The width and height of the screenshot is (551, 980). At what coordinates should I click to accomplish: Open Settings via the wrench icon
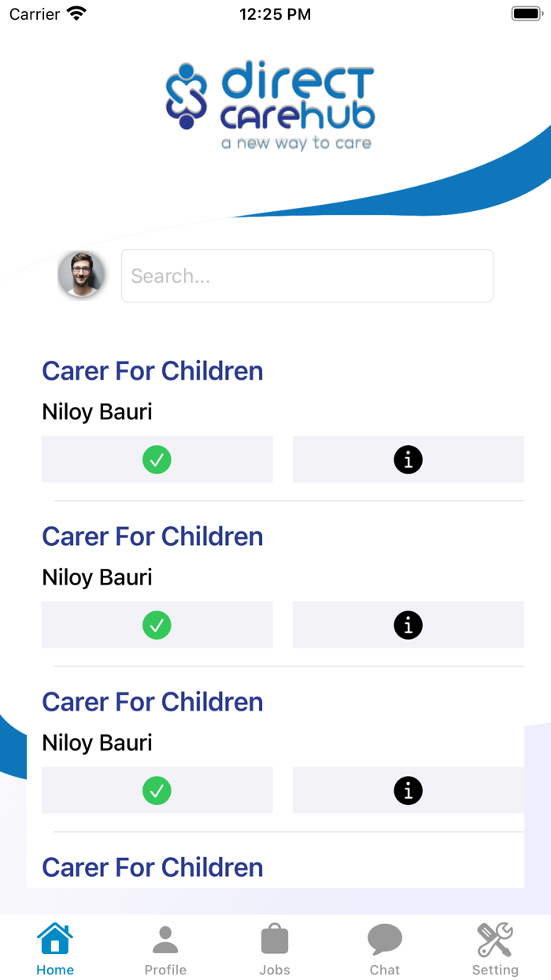tap(494, 937)
